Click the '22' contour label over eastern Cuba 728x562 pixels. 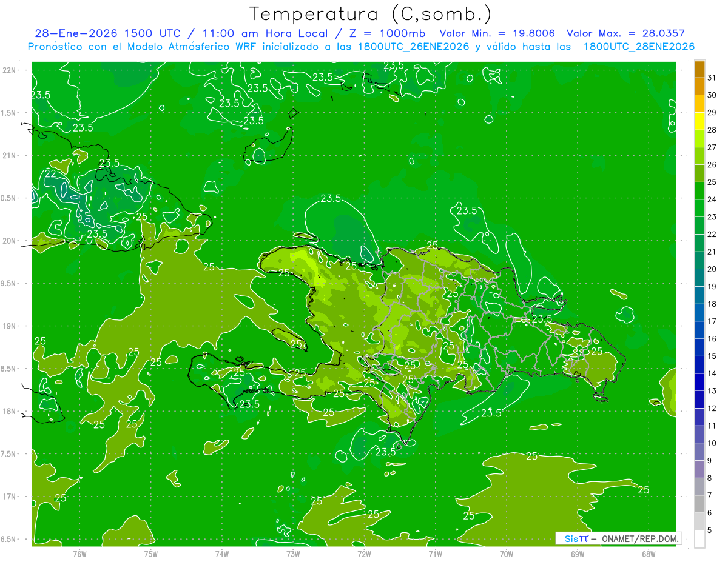(x=51, y=174)
